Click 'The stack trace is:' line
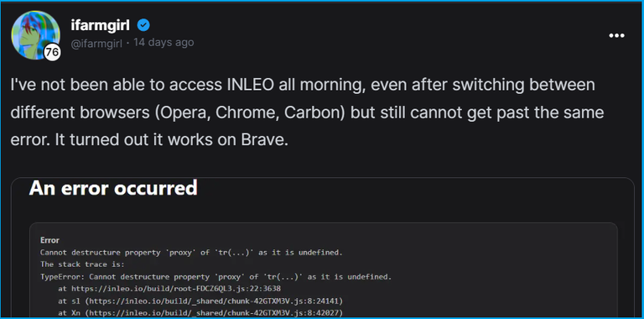This screenshot has width=644, height=319. pos(82,264)
